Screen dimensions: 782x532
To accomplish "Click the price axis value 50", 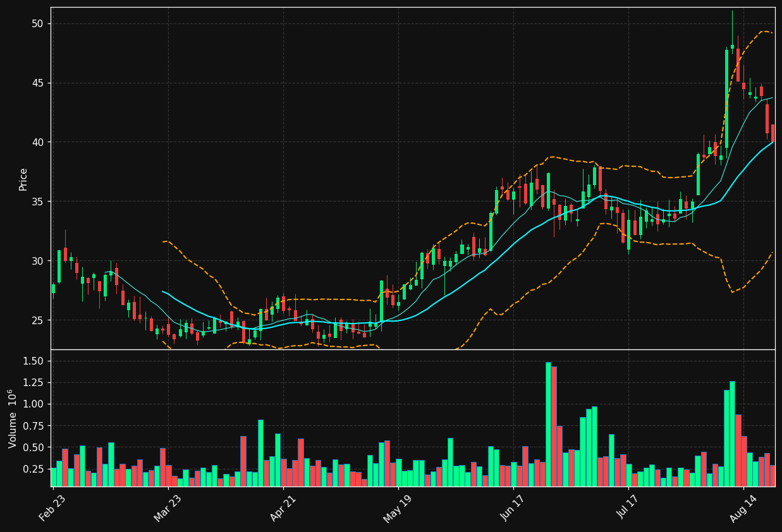I will (39, 24).
